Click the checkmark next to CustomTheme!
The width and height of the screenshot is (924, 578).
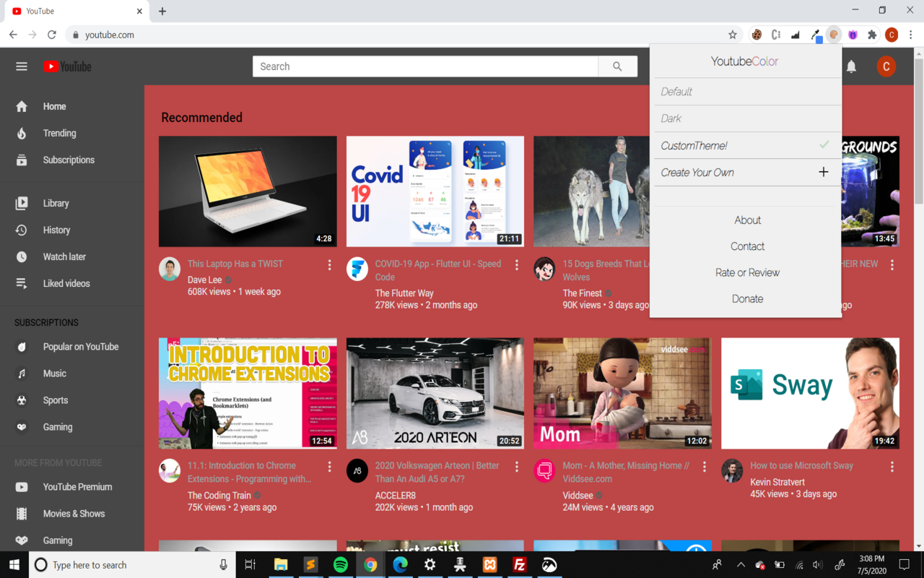pyautogui.click(x=824, y=145)
